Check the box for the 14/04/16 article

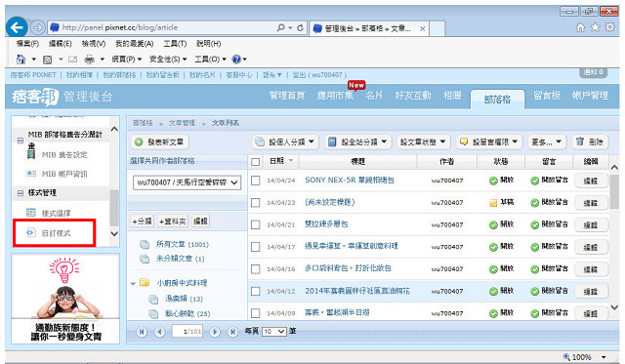(x=256, y=269)
